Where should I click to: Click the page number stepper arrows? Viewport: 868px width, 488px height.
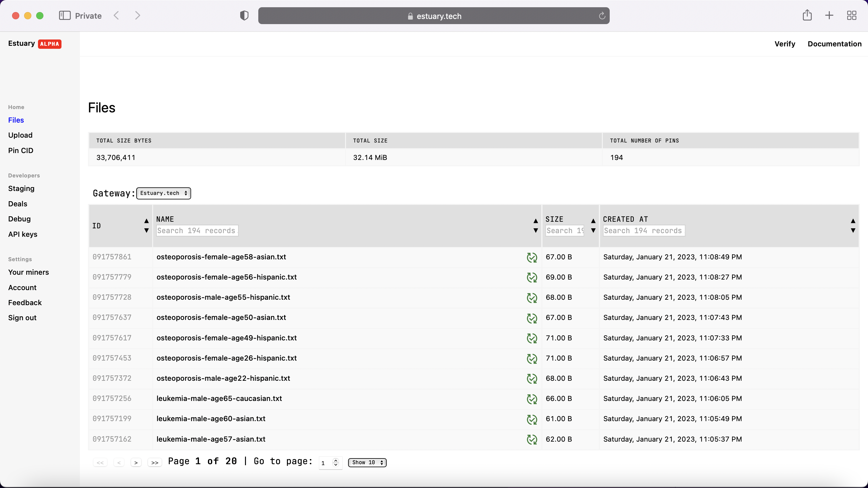(x=336, y=463)
